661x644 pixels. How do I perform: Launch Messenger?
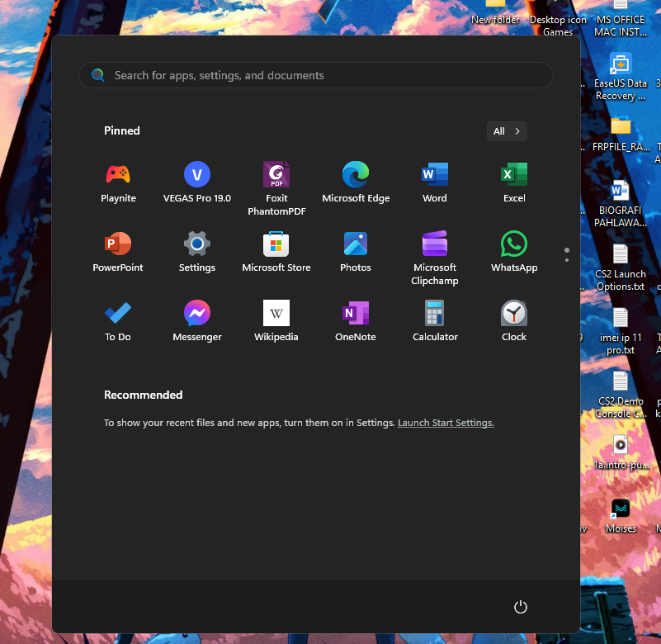click(197, 321)
